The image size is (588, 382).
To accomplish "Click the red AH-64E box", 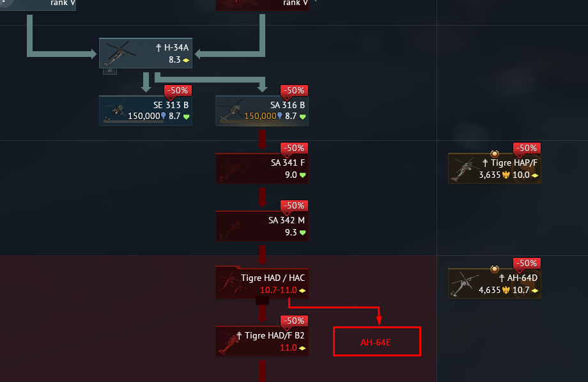I will click(x=377, y=342).
